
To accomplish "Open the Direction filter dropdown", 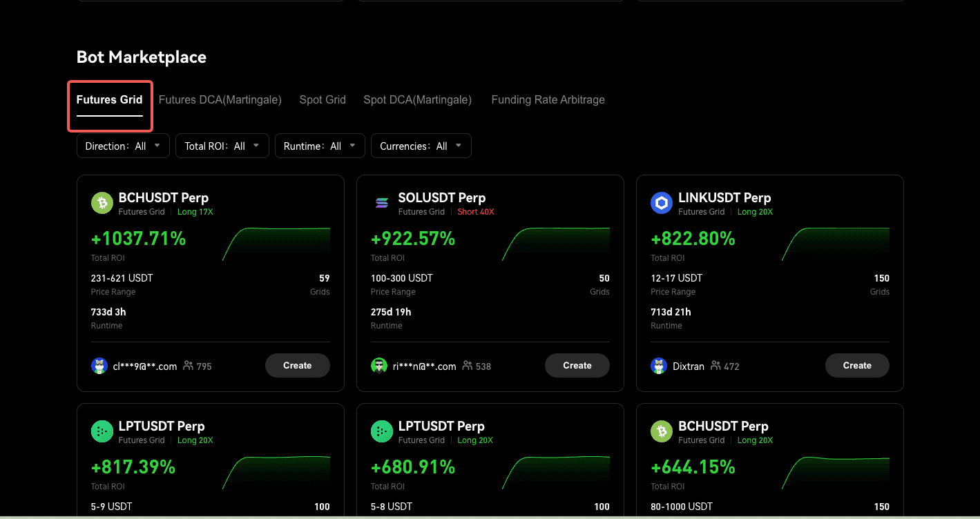I will [x=123, y=146].
